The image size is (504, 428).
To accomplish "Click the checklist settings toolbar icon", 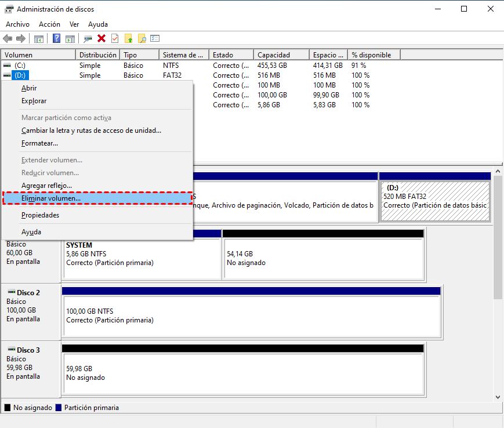I will pos(155,38).
